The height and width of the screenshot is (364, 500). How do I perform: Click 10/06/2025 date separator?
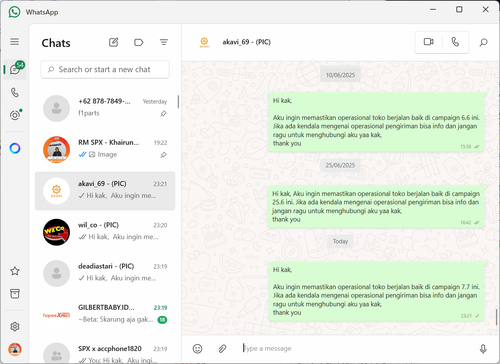tap(340, 75)
